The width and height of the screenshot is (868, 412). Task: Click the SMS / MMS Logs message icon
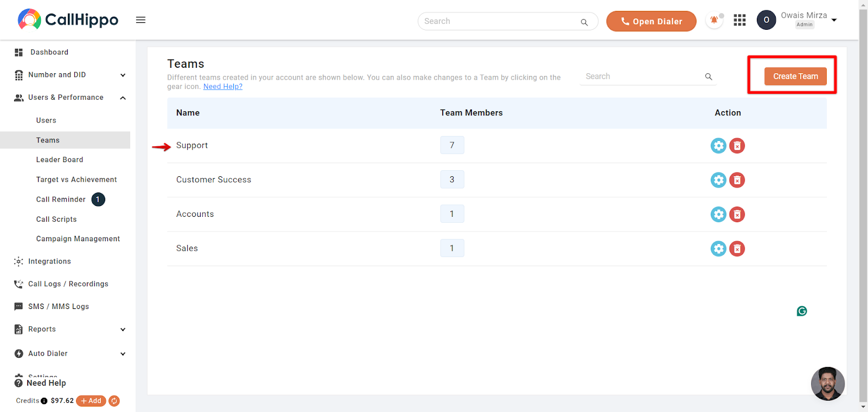click(x=18, y=307)
